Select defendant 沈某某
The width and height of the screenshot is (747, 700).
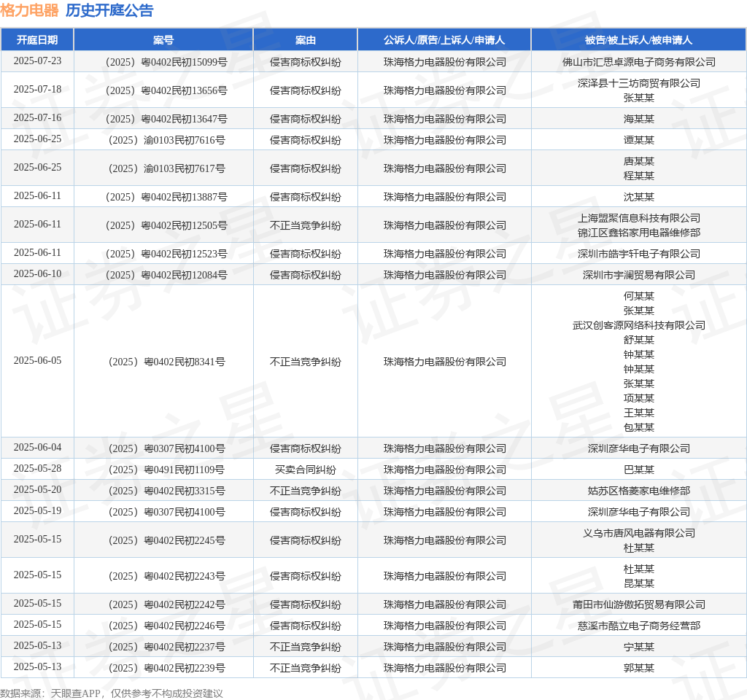(x=639, y=197)
